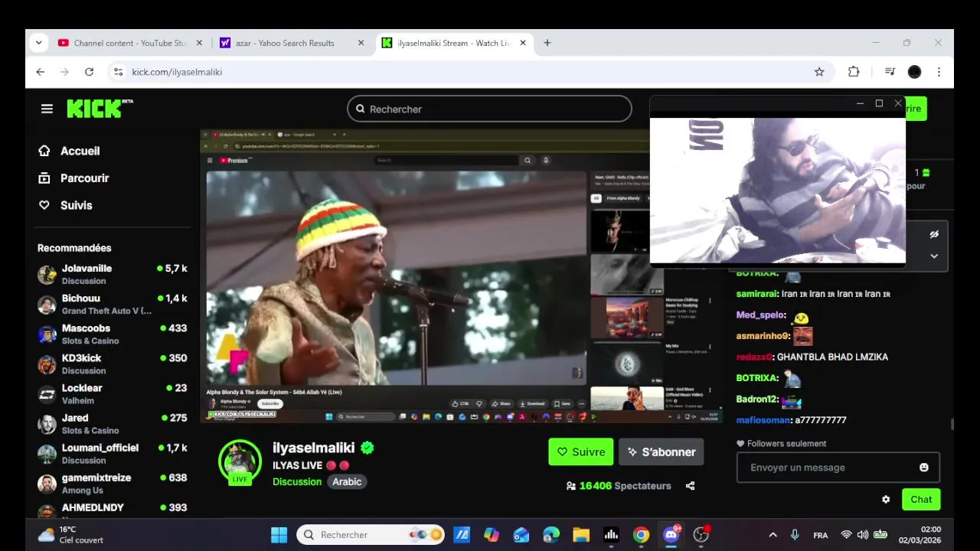Open the Kick hamburger menu
This screenshot has height=551, width=980.
coord(47,109)
